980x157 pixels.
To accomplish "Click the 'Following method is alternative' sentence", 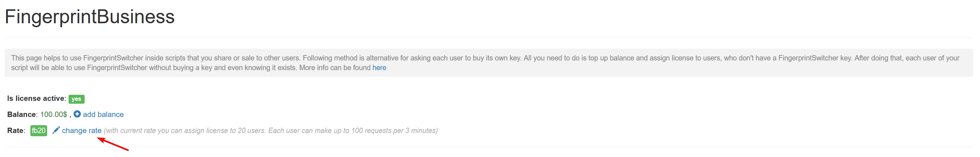I will (x=354, y=58).
